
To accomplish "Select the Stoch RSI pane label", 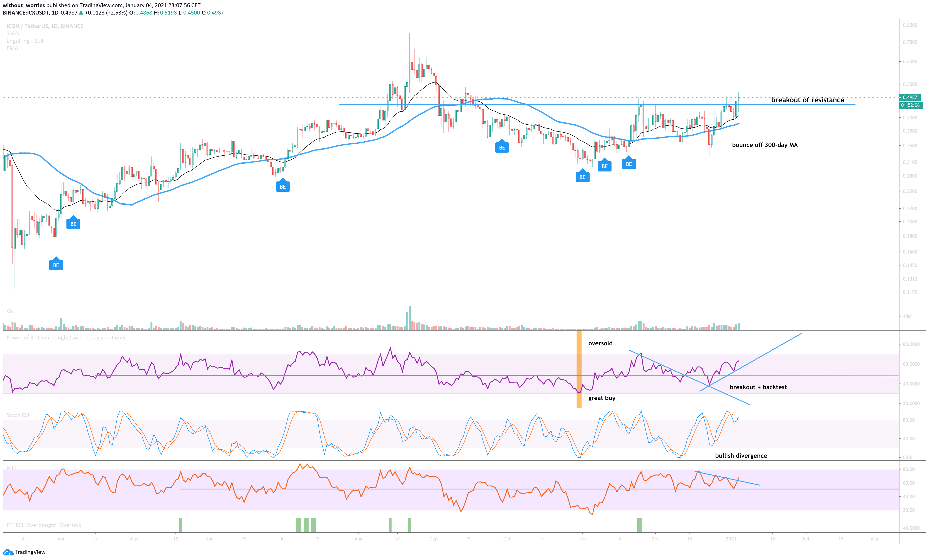I will click(18, 415).
